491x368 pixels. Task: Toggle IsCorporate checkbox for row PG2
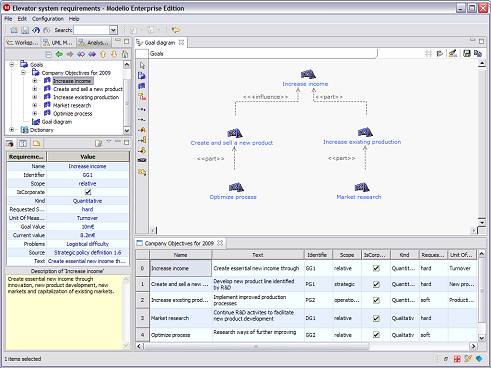click(x=376, y=300)
